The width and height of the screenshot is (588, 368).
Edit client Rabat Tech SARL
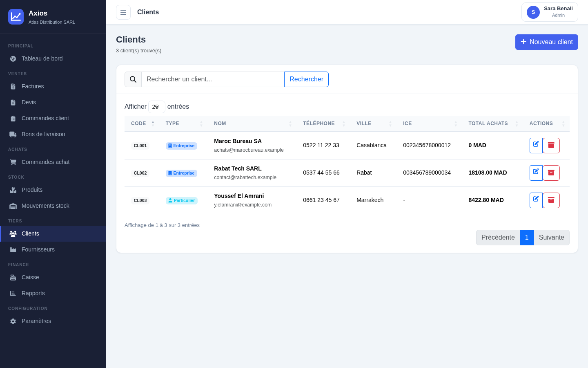coord(536,173)
